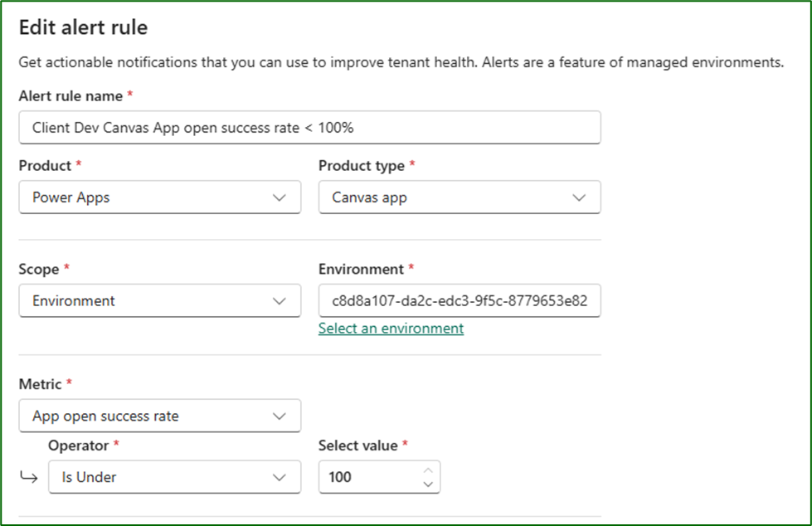
Task: Expand the Is Under operator dropdown
Action: tap(164, 477)
